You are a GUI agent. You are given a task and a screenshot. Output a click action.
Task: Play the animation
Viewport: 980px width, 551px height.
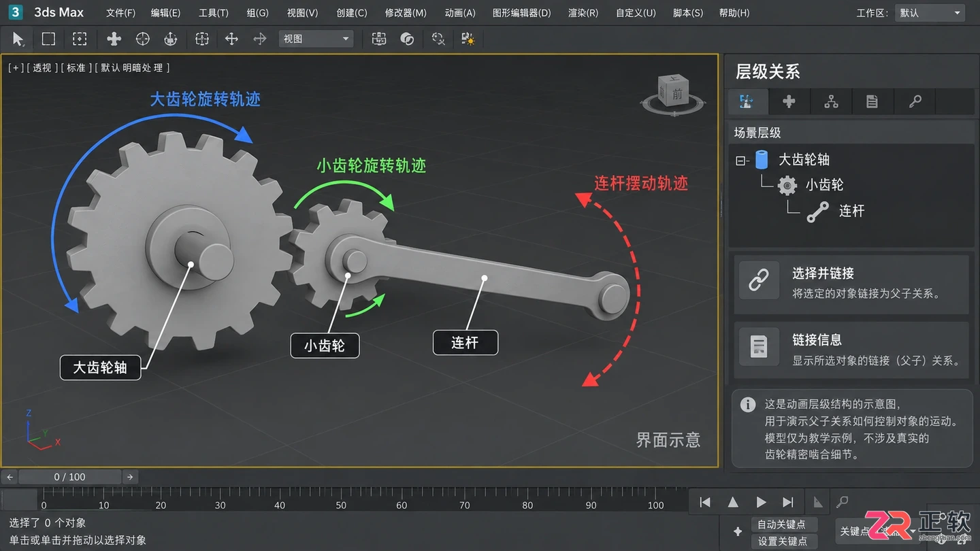(x=761, y=502)
